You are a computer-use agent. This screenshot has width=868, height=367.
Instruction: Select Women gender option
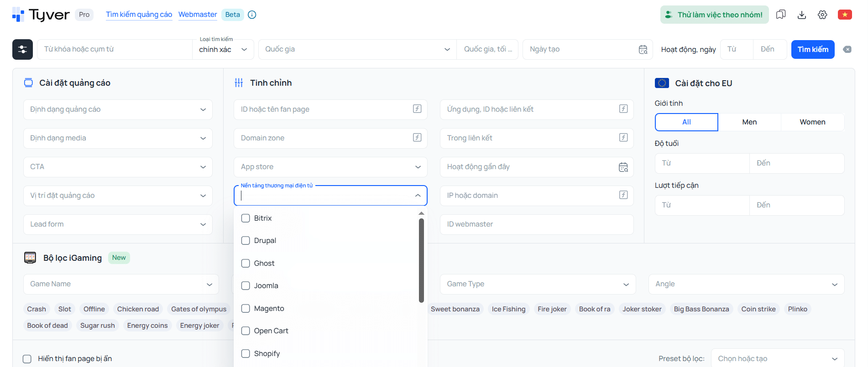pyautogui.click(x=812, y=122)
